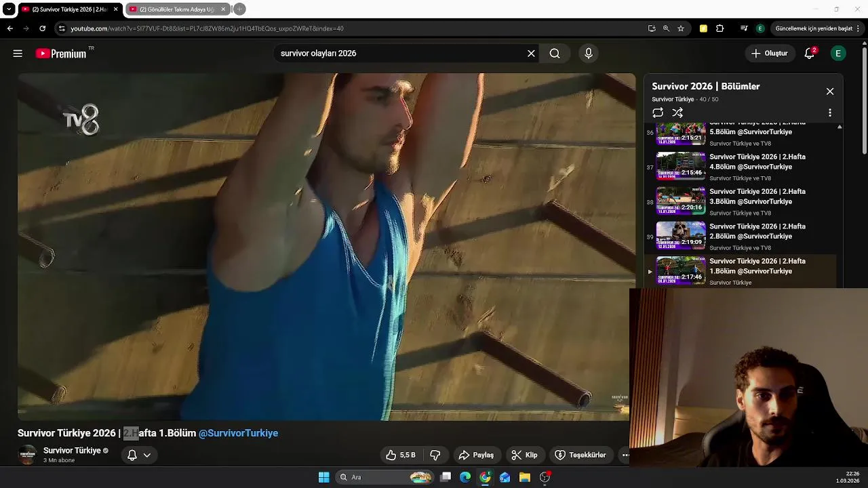
Task: Open the tab search dropdown arrow
Action: pyautogui.click(x=9, y=9)
